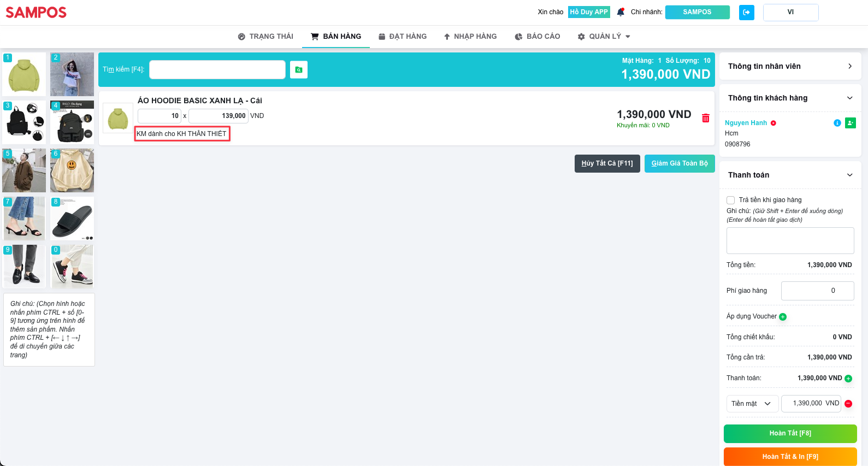Click the quantity field showing 10
868x466 pixels.
[160, 116]
